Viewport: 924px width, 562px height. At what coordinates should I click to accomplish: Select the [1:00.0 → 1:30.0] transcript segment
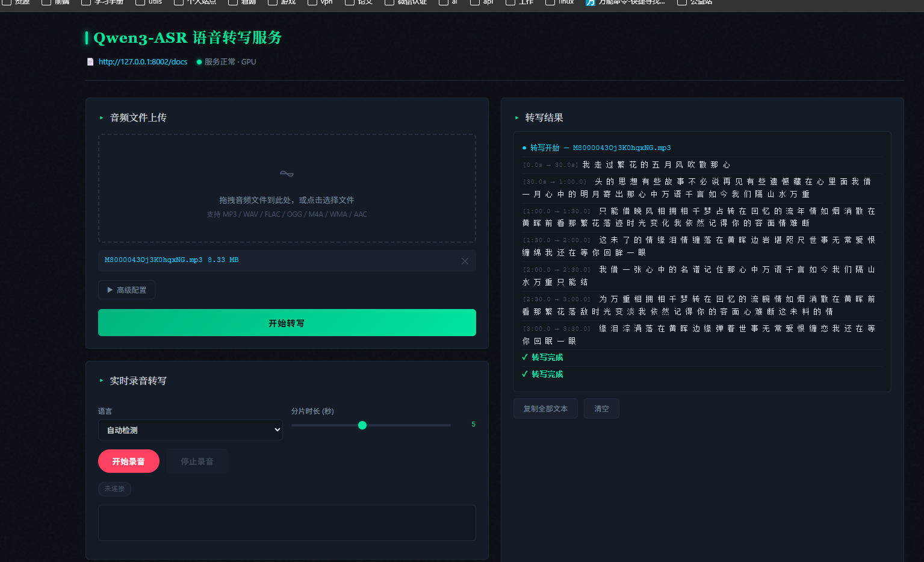[x=701, y=217]
